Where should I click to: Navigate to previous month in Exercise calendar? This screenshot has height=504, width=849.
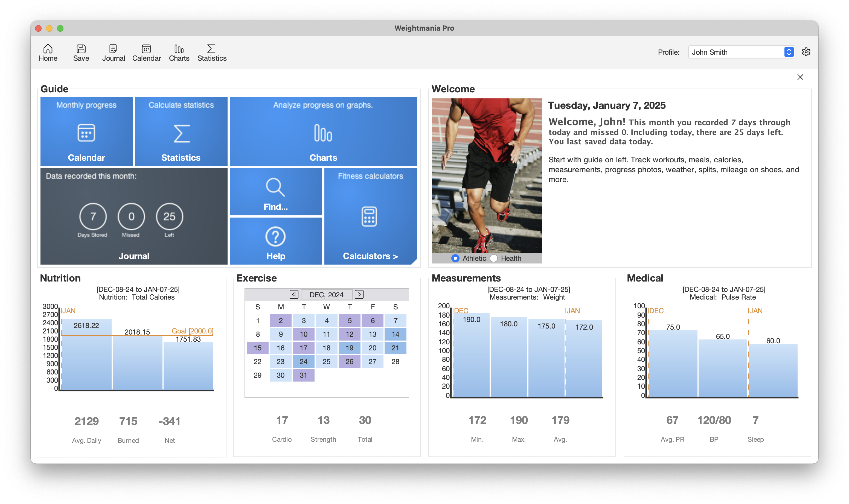pos(293,294)
